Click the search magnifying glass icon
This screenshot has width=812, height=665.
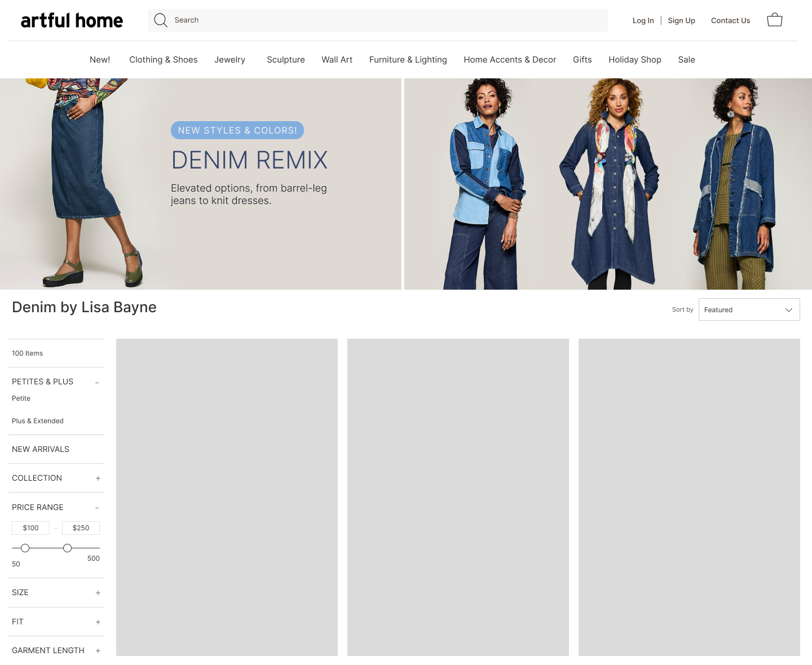click(160, 20)
